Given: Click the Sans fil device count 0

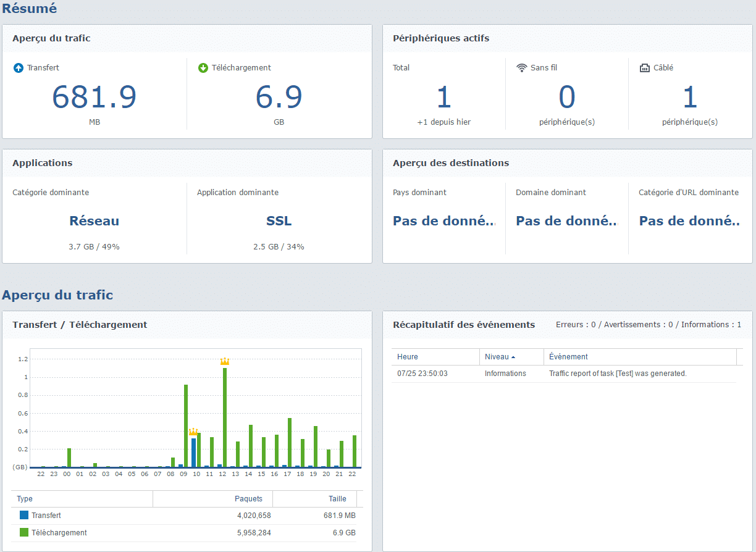Looking at the screenshot, I should tap(567, 97).
